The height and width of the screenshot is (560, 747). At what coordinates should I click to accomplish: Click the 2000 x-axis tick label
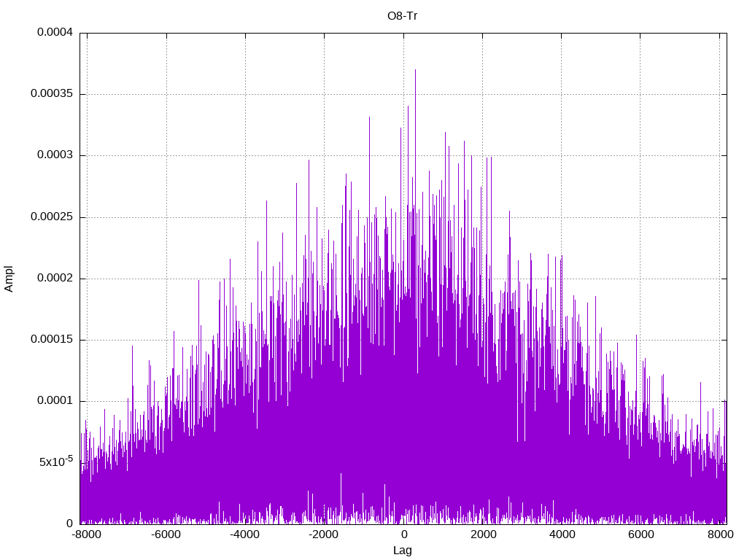483,534
